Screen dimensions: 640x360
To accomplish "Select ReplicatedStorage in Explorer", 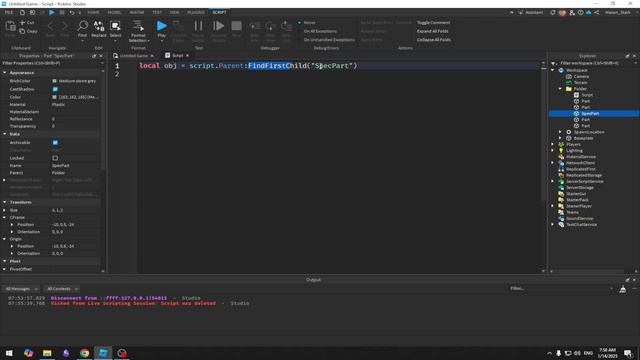I will [x=584, y=175].
